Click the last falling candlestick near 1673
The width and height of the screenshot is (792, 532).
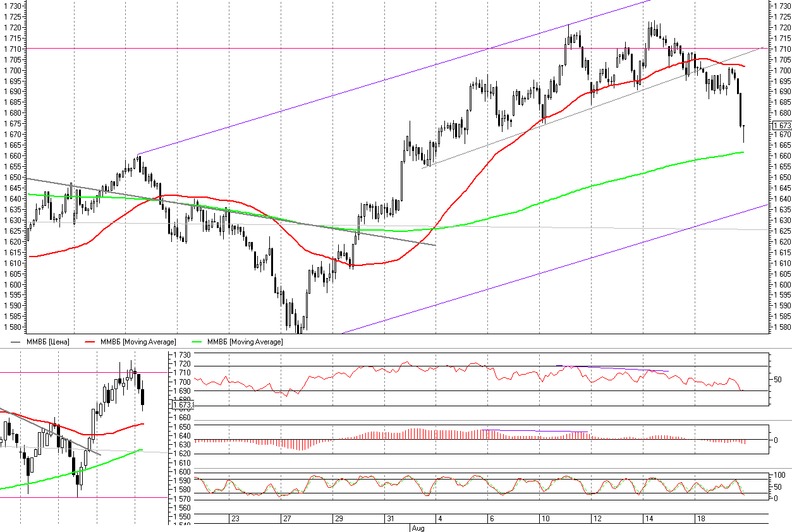coord(740,109)
